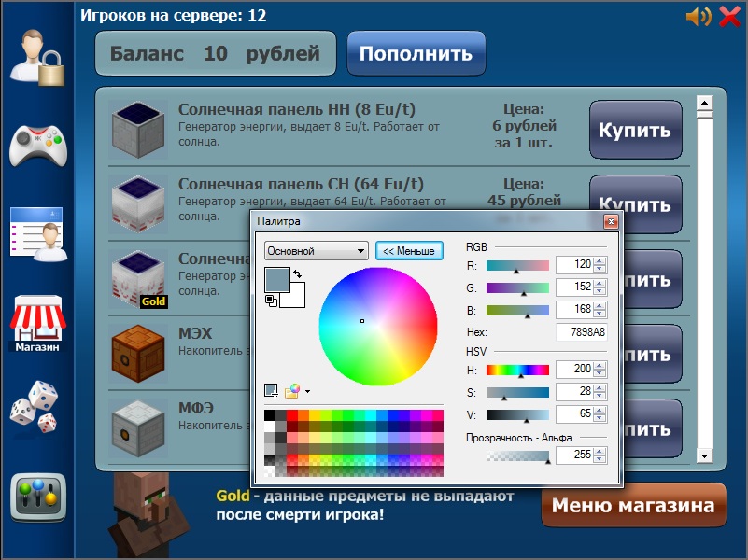Open the Основной color selector dropdown
Image resolution: width=748 pixels, height=560 pixels.
[317, 251]
